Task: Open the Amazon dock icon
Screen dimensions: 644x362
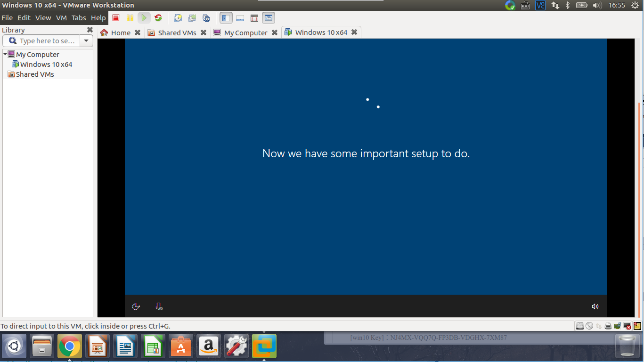Action: (209, 347)
